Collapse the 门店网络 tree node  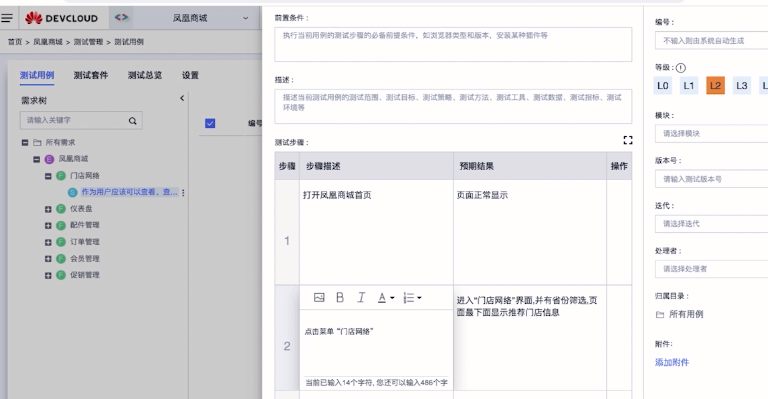pyautogui.click(x=48, y=176)
